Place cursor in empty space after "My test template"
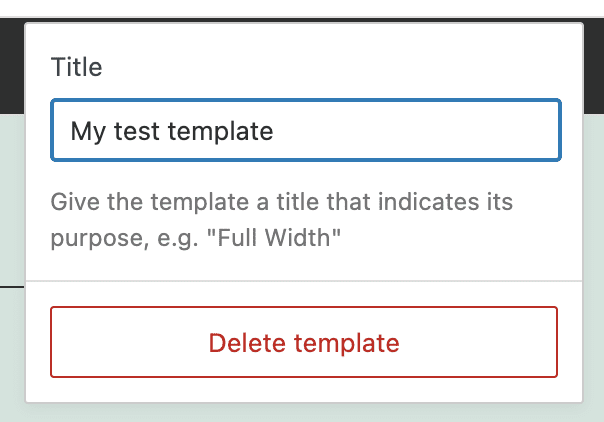Viewport: 604px width, 422px height. (420, 131)
